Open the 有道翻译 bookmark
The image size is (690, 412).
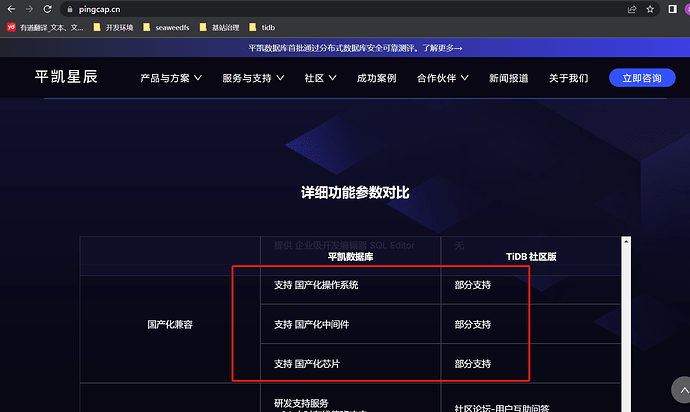pyautogui.click(x=45, y=27)
